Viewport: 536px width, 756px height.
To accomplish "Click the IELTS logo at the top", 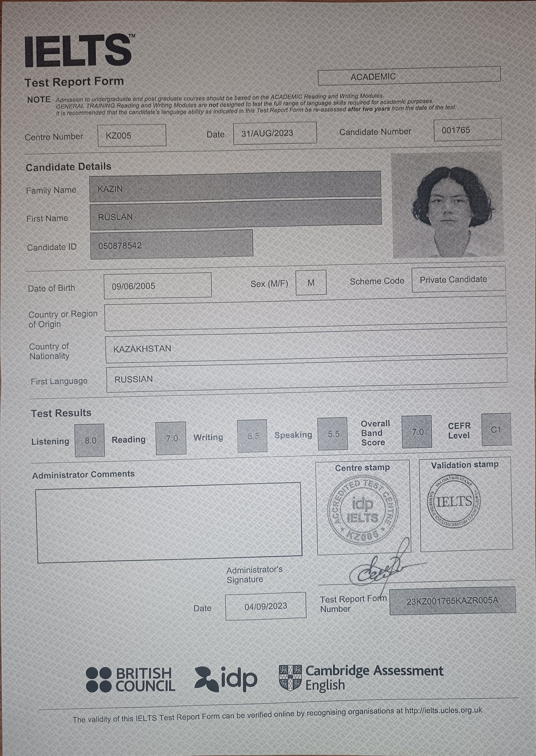I will 80,51.
